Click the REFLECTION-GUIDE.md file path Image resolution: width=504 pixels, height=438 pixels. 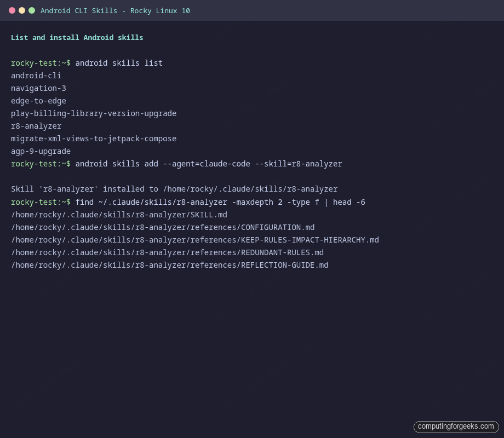[170, 265]
